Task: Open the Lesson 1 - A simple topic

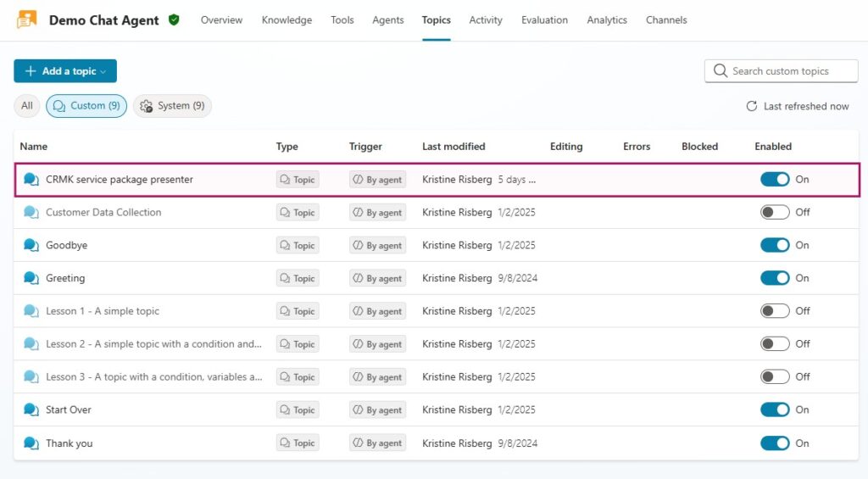Action: (103, 311)
